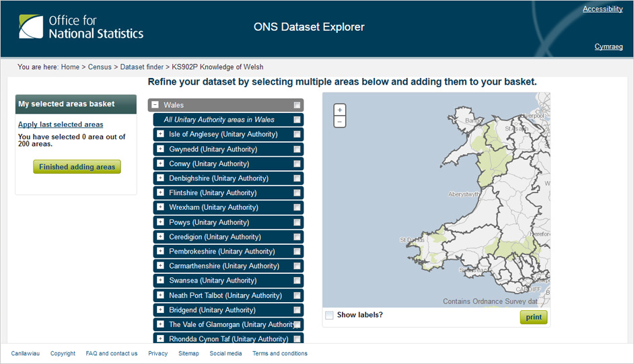Check the Ceredigion checkbox
Viewport: 634px width, 364px height.
pos(297,237)
